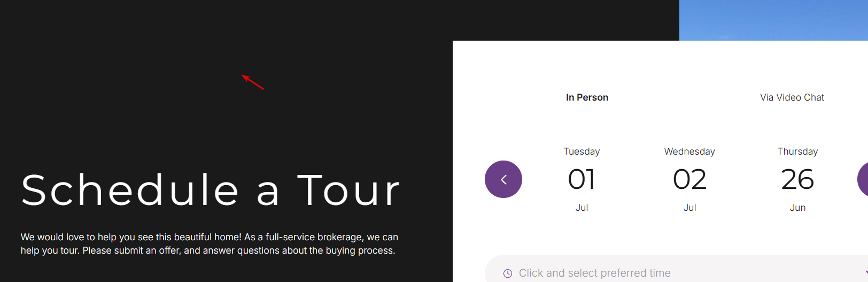Click the Wednesday day label
The width and height of the screenshot is (868, 282).
(689, 151)
